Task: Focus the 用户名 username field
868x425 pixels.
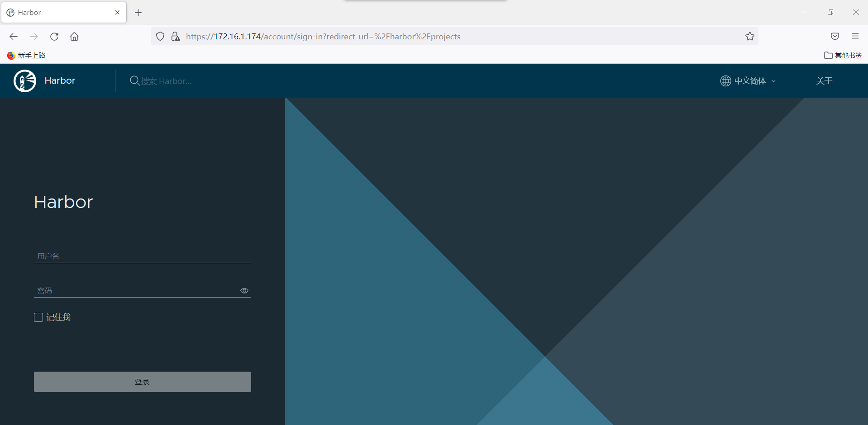Action: 143,256
